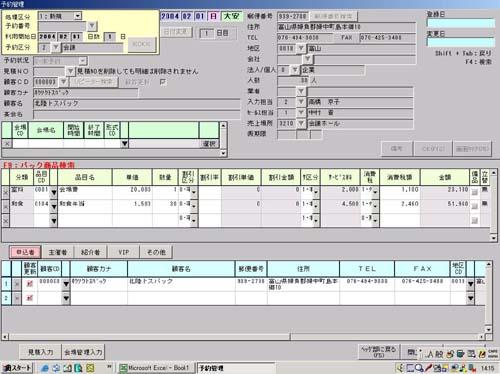This screenshot has width=500, height=374.
Task: Click the 会場管理入力 button
Action: point(83,352)
